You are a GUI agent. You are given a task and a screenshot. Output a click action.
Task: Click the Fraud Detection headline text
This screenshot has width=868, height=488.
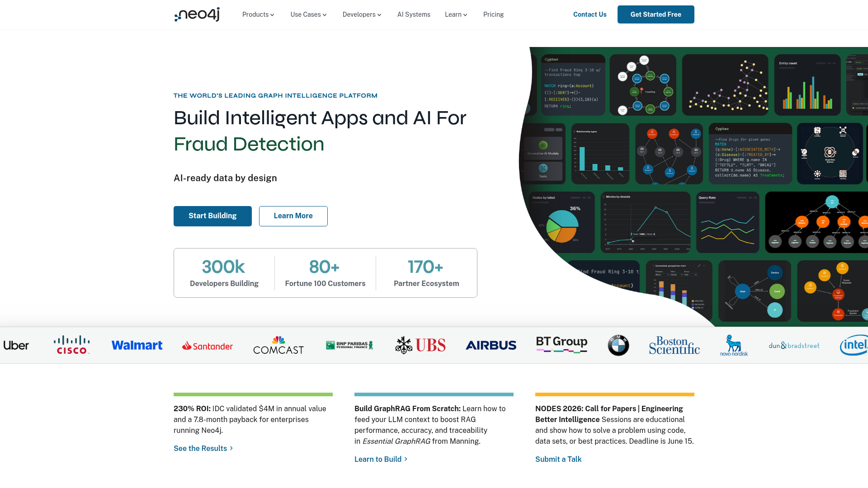coord(249,144)
